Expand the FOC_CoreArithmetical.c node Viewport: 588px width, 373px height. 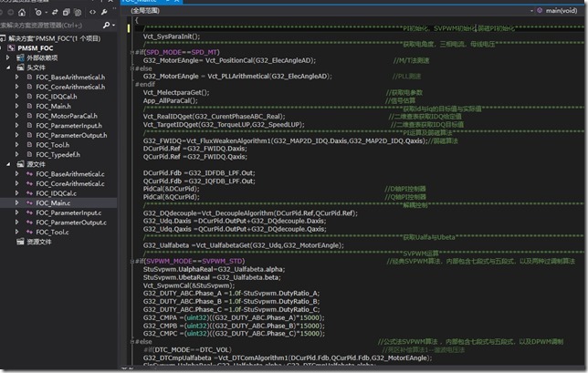click(16, 183)
